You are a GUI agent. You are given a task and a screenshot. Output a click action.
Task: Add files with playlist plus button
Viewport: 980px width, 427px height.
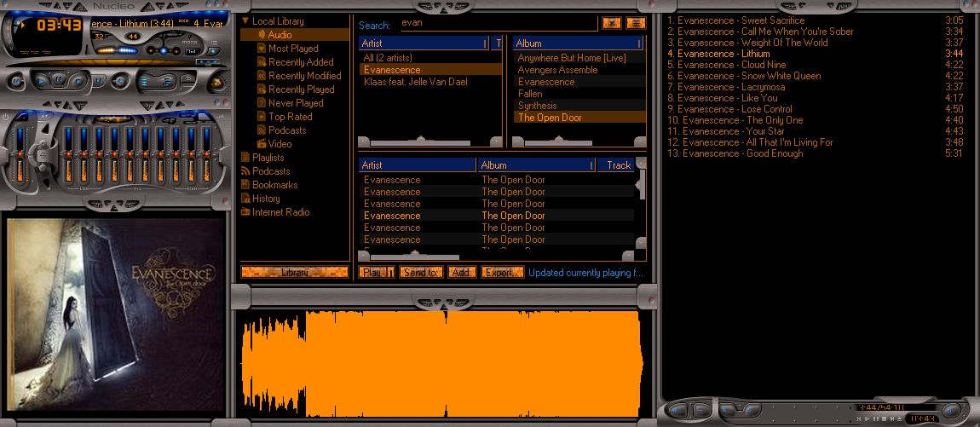[x=675, y=410]
